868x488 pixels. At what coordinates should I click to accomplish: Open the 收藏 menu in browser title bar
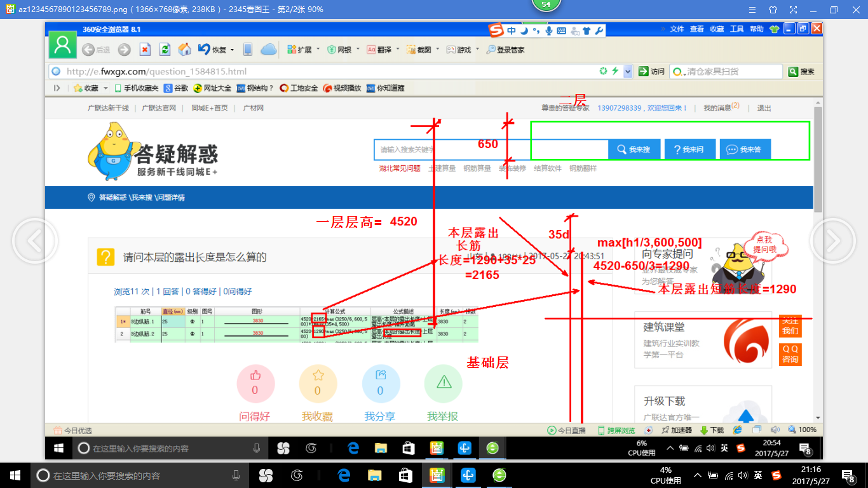[717, 29]
